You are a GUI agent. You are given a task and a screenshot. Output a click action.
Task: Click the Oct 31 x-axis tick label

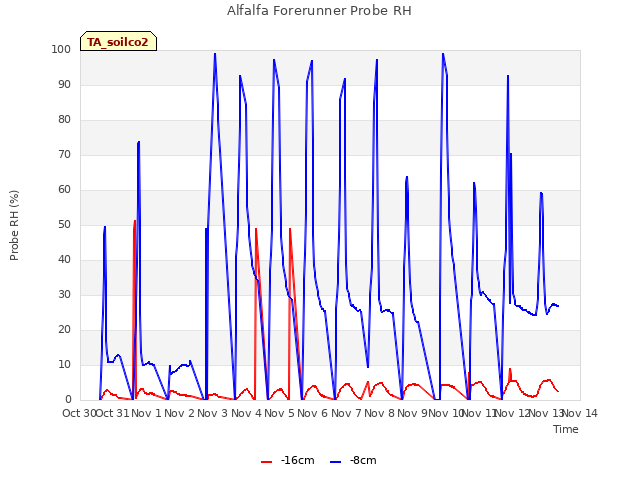click(113, 413)
